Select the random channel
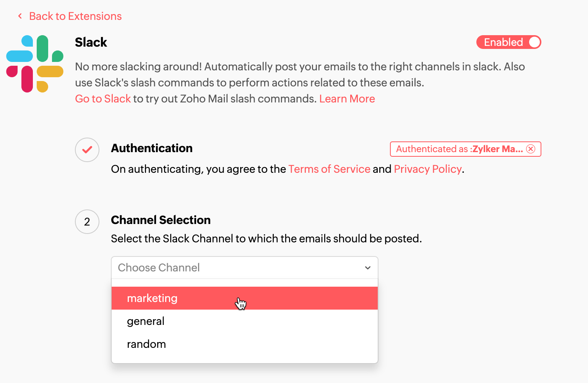 pos(146,344)
